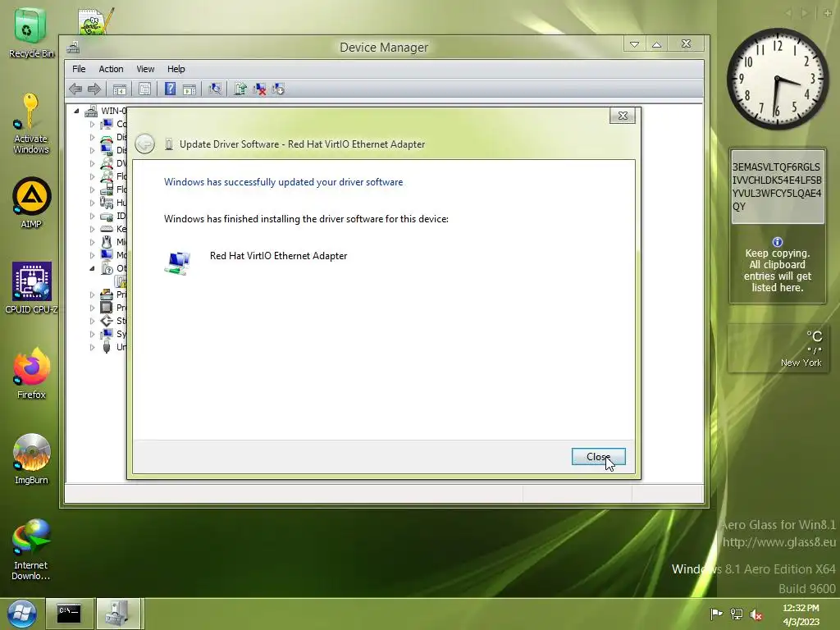Viewport: 840px width, 630px height.
Task: Minimize the Device Manager window
Action: coord(634,44)
